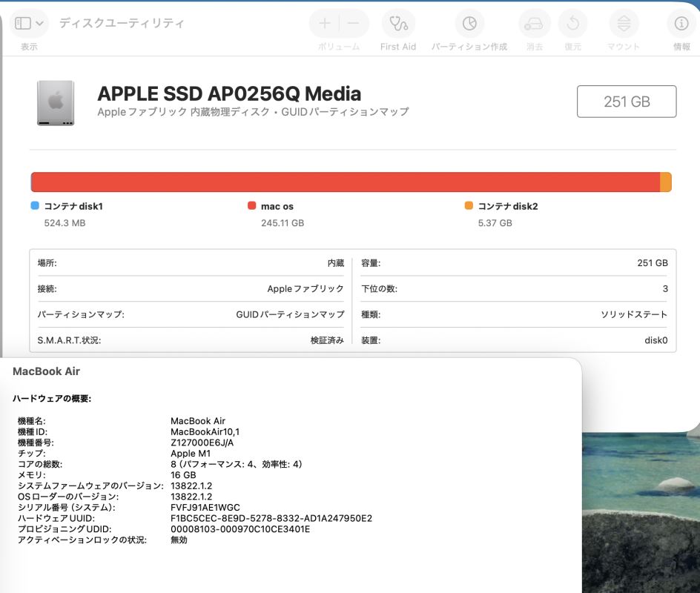Select the orange コンテナ disk2 swatch
Image resolution: width=700 pixels, height=593 pixels.
[469, 206]
